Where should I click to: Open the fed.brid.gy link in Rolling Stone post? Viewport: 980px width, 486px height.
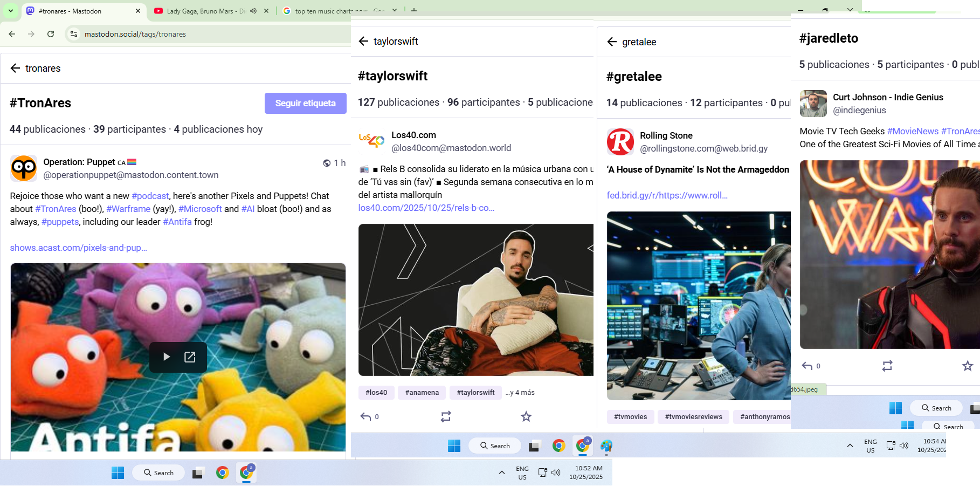click(667, 195)
